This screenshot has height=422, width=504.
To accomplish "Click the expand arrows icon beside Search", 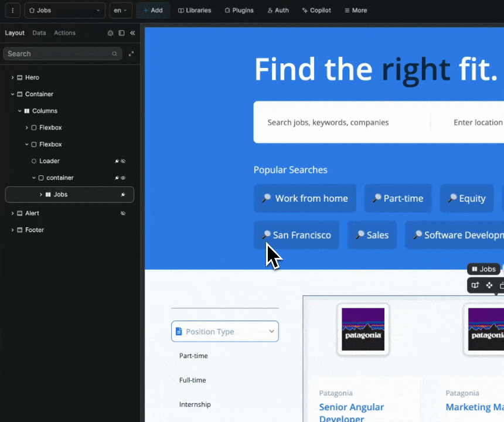I will click(x=131, y=54).
